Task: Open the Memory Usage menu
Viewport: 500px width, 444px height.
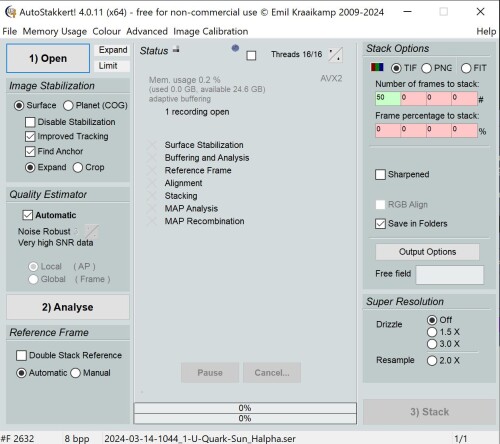Action: point(55,31)
